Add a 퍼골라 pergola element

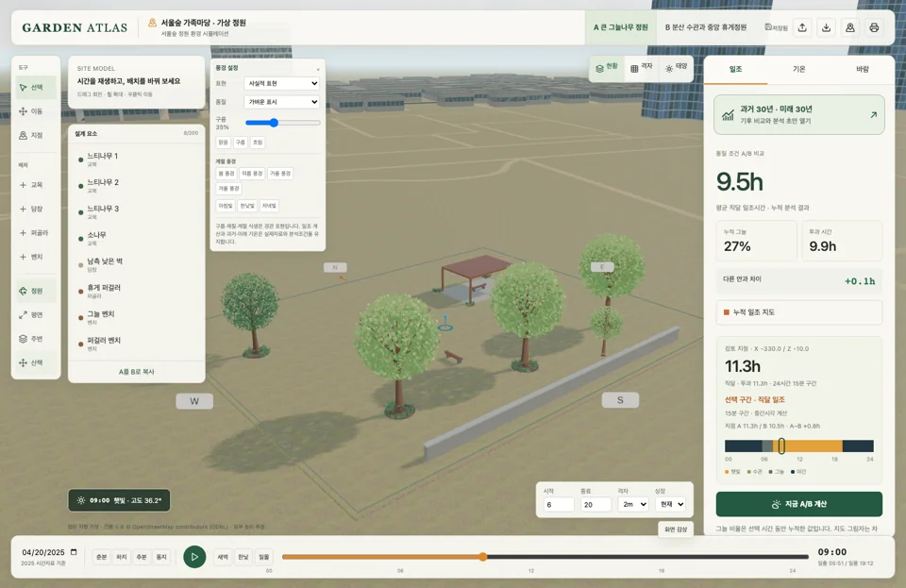click(36, 233)
